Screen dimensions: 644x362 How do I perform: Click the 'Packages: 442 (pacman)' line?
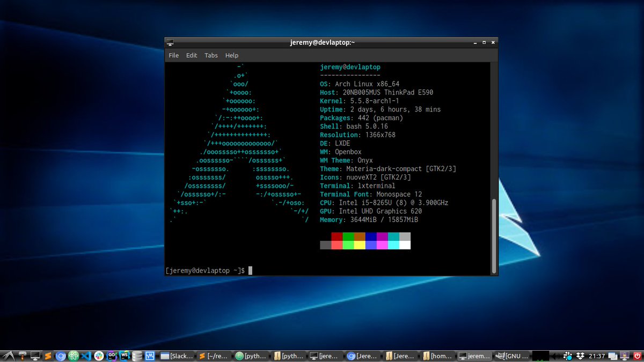click(361, 118)
